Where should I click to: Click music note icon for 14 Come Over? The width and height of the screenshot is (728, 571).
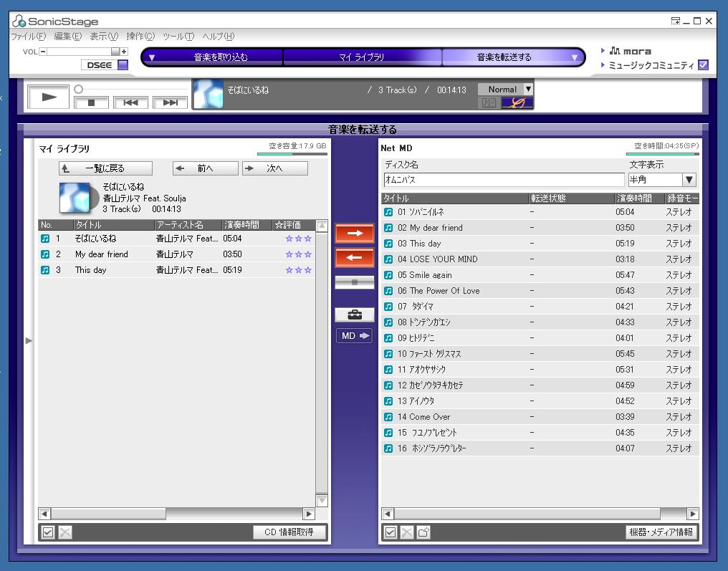(x=388, y=417)
